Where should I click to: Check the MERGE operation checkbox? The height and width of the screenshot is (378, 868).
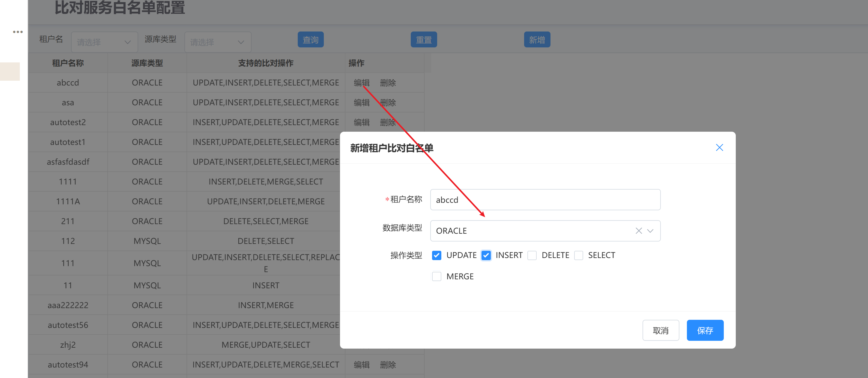point(436,277)
